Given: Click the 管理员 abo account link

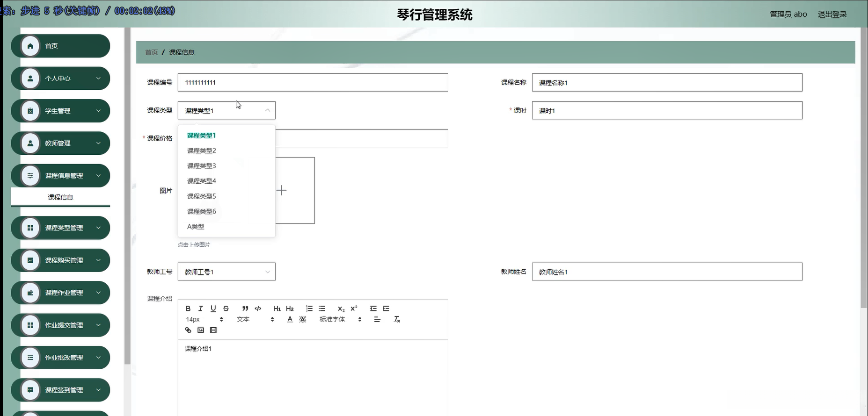Looking at the screenshot, I should [788, 14].
